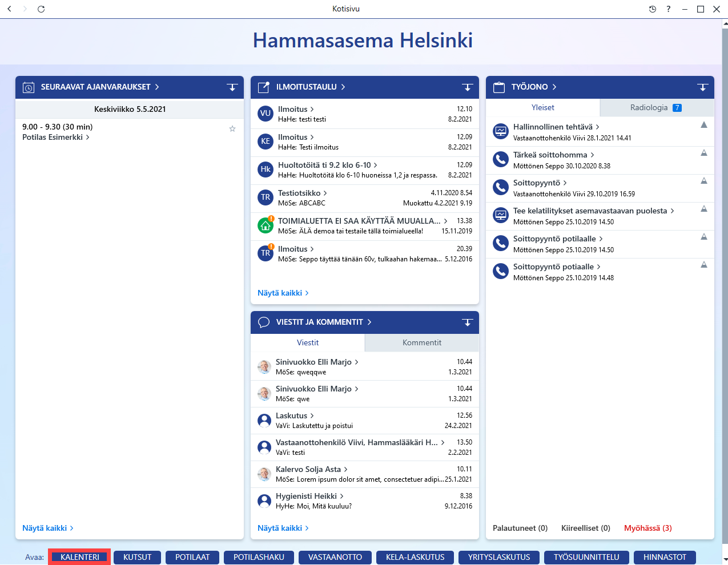This screenshot has width=728, height=565.
Task: Toggle favorite star on the 9.00 appointment
Action: coord(232,129)
